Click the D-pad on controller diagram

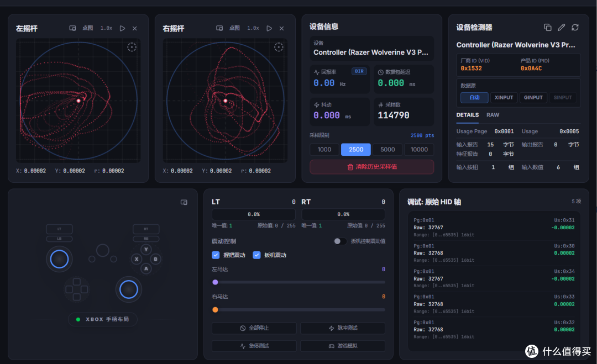[76, 289]
